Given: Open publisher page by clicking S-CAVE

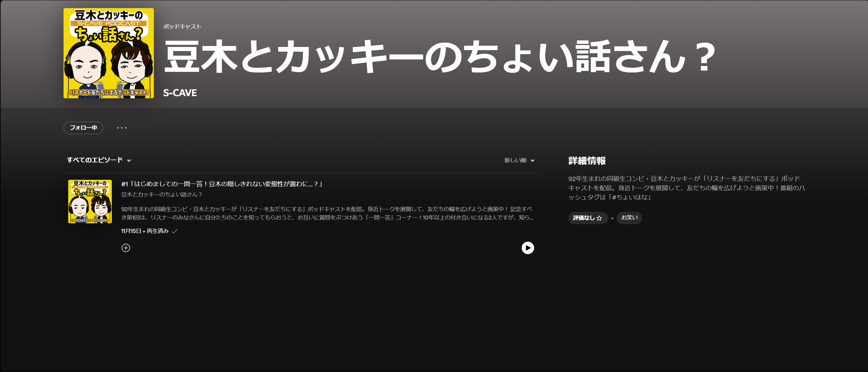Looking at the screenshot, I should pos(180,93).
